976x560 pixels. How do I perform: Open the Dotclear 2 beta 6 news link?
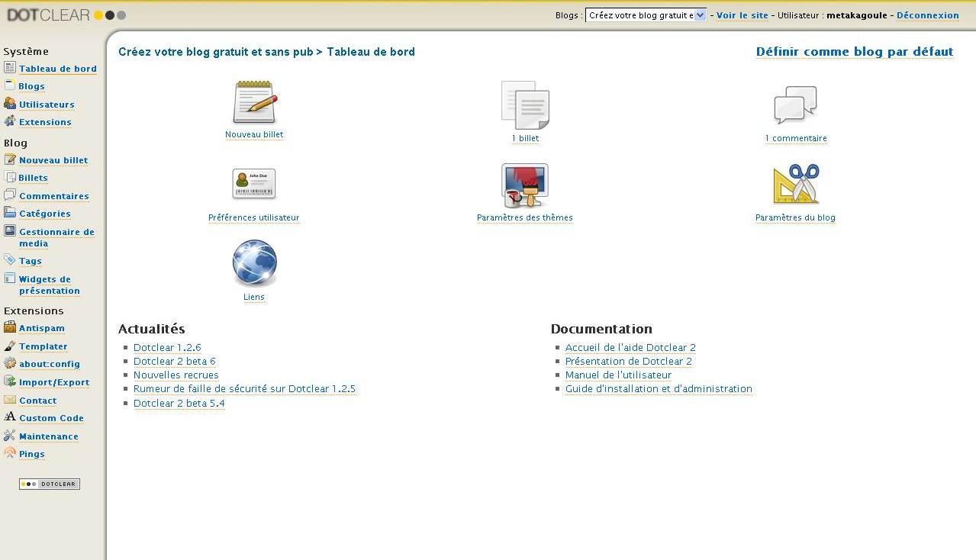pyautogui.click(x=175, y=361)
